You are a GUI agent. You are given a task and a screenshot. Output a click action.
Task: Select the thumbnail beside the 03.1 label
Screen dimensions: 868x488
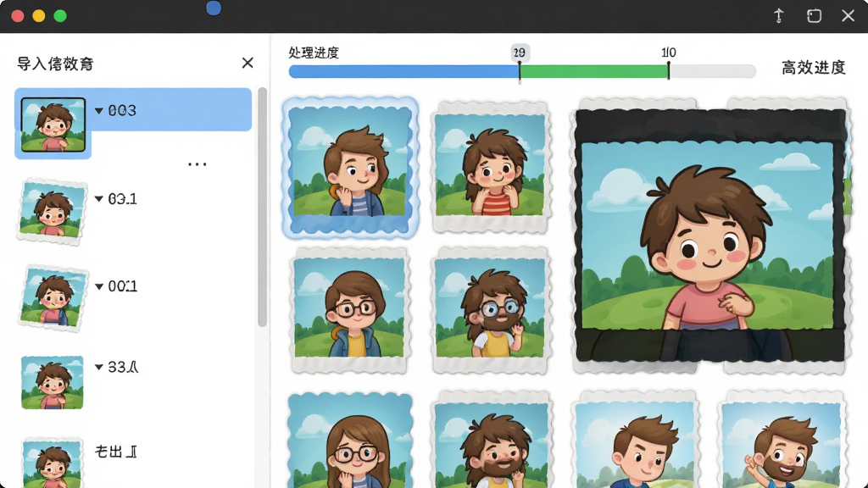click(x=52, y=211)
